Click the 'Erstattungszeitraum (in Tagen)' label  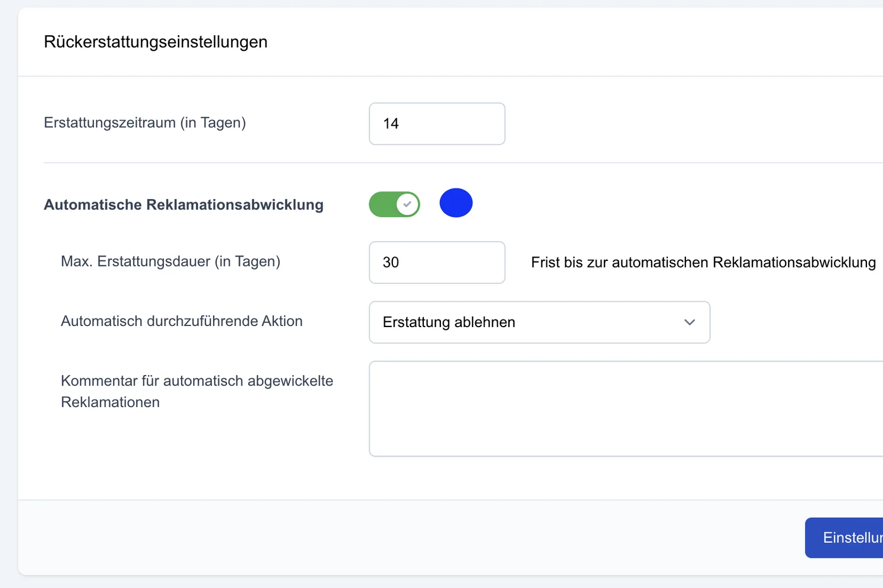click(x=145, y=122)
